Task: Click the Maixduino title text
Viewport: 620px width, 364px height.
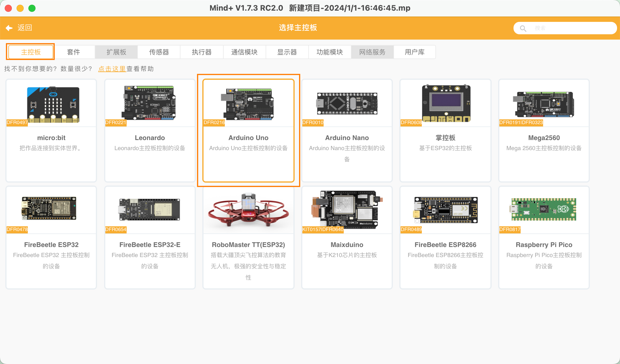Action: click(347, 245)
